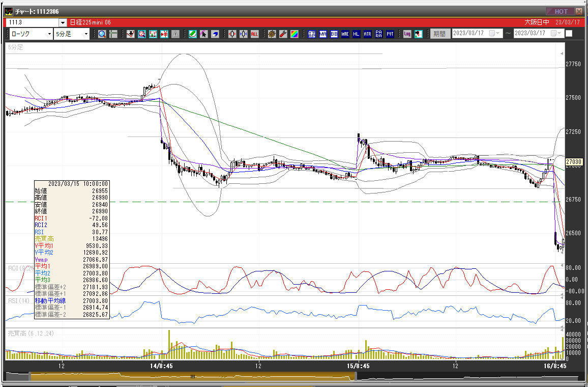The height and width of the screenshot is (387, 588).
Task: Toggle the MA moving average indicator
Action: [x=323, y=34]
